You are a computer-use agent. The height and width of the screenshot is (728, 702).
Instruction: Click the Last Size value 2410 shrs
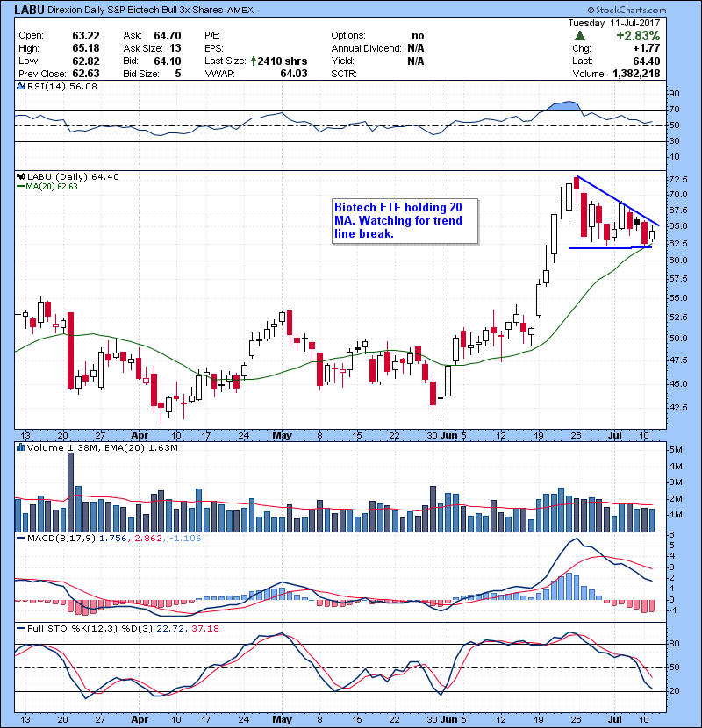[283, 61]
